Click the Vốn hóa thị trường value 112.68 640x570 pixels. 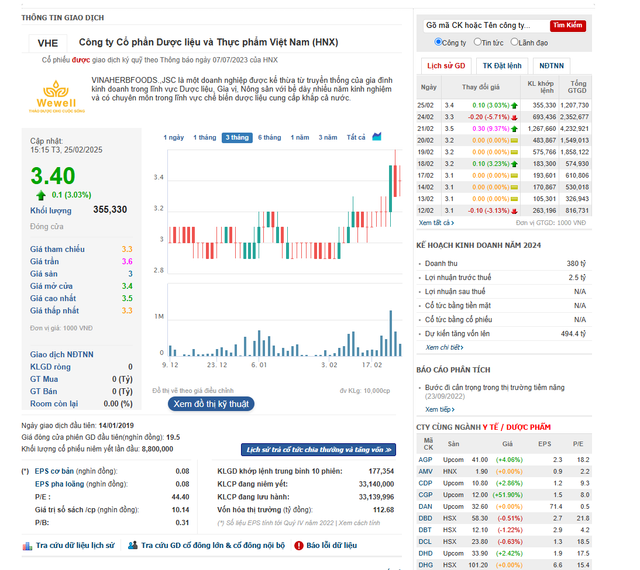pyautogui.click(x=383, y=510)
